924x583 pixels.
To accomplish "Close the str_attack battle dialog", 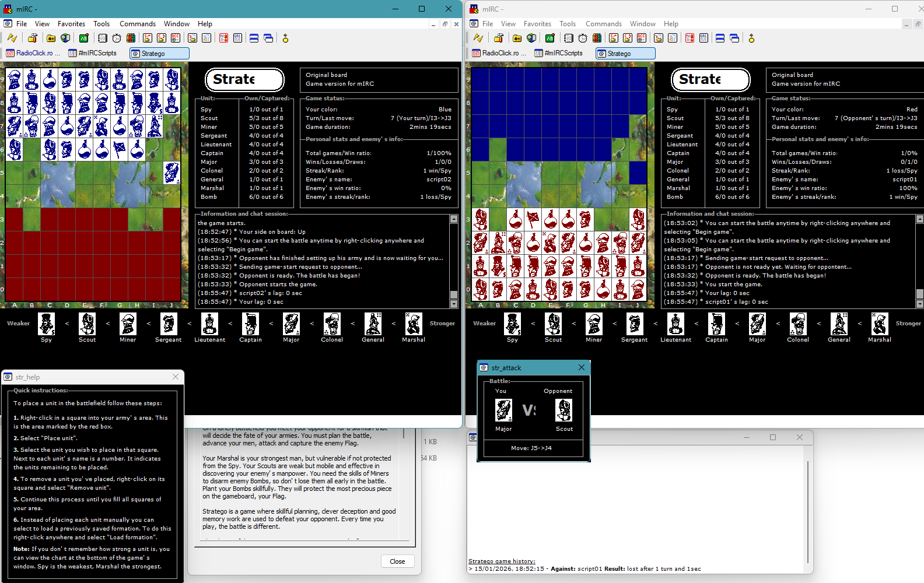I will coord(582,367).
